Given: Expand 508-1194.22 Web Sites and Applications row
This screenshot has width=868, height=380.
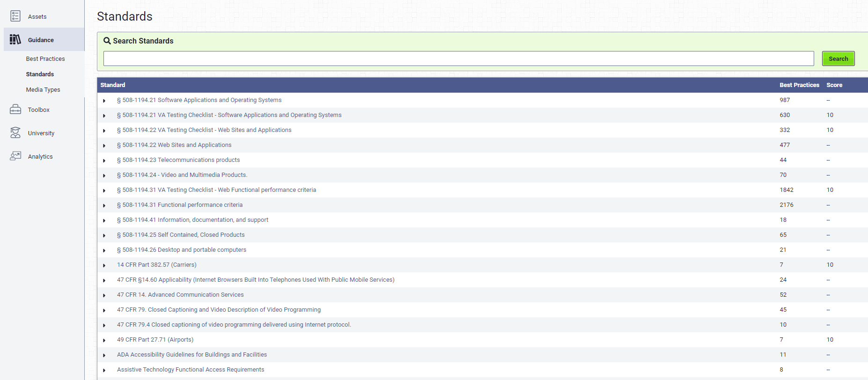Looking at the screenshot, I should pos(104,146).
